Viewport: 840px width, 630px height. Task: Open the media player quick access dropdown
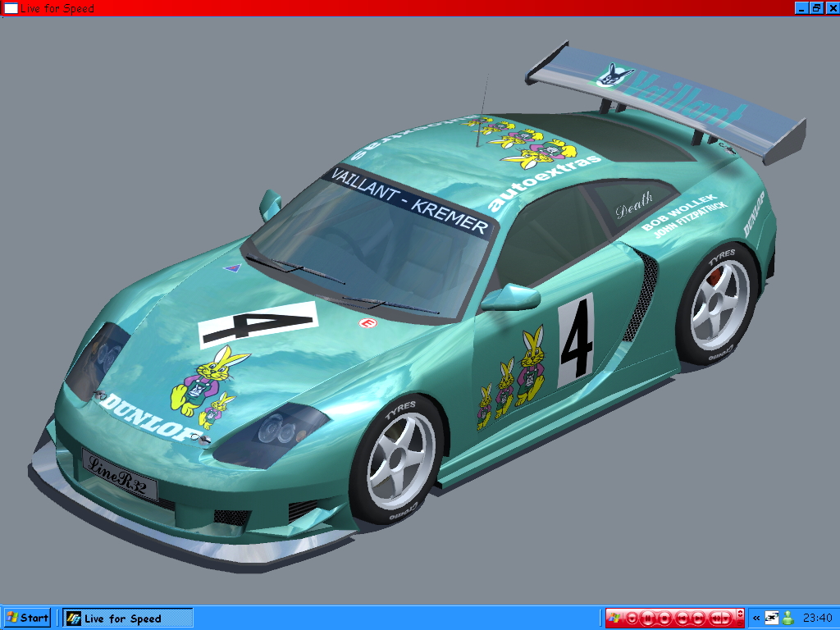[x=632, y=619]
